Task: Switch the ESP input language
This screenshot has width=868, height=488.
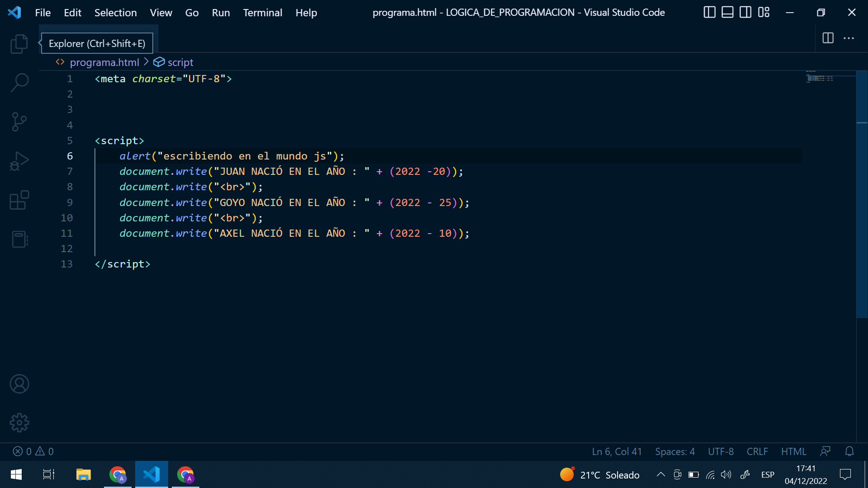Action: 768,474
